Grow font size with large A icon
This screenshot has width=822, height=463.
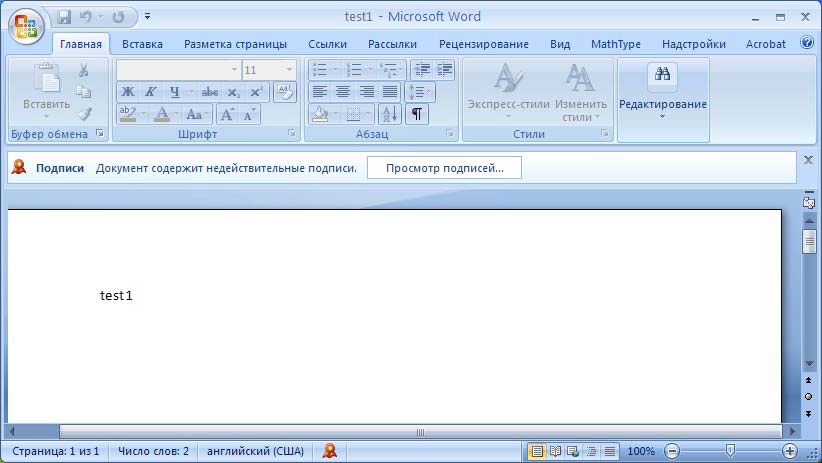228,114
